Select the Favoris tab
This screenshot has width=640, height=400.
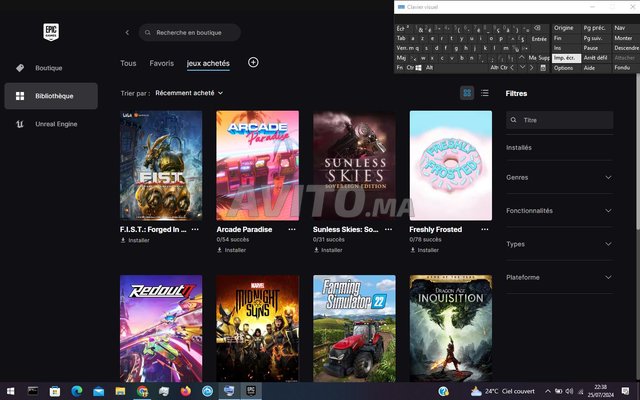coord(161,63)
